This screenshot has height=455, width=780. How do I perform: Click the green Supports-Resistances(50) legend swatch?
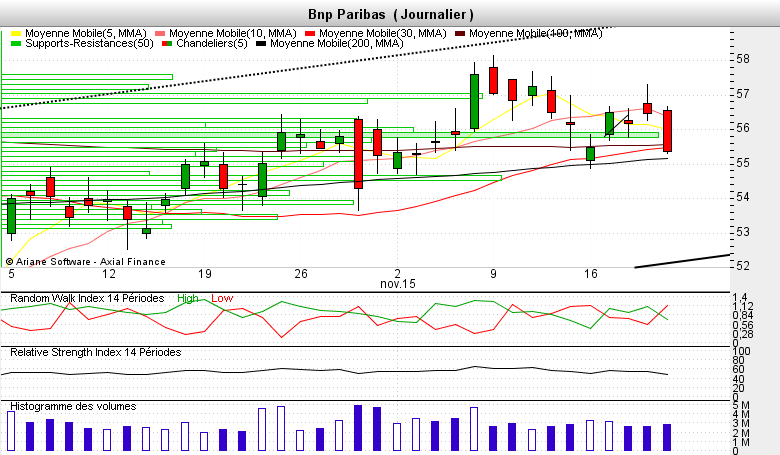16,44
